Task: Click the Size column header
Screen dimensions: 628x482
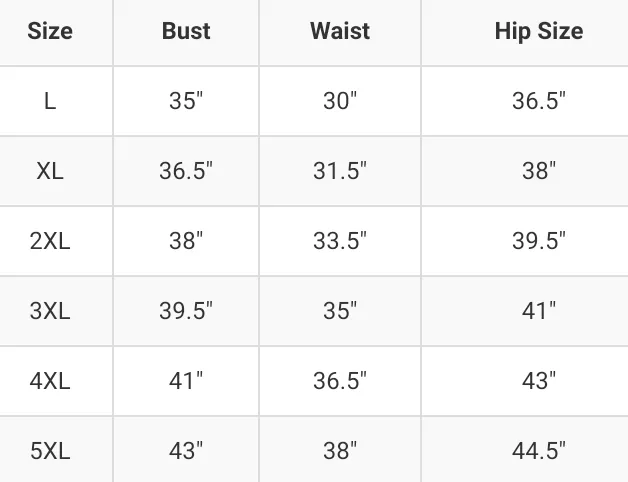Action: click(x=50, y=31)
